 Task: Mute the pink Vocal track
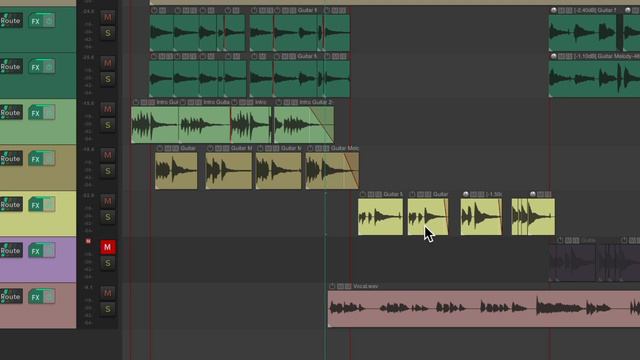click(108, 293)
